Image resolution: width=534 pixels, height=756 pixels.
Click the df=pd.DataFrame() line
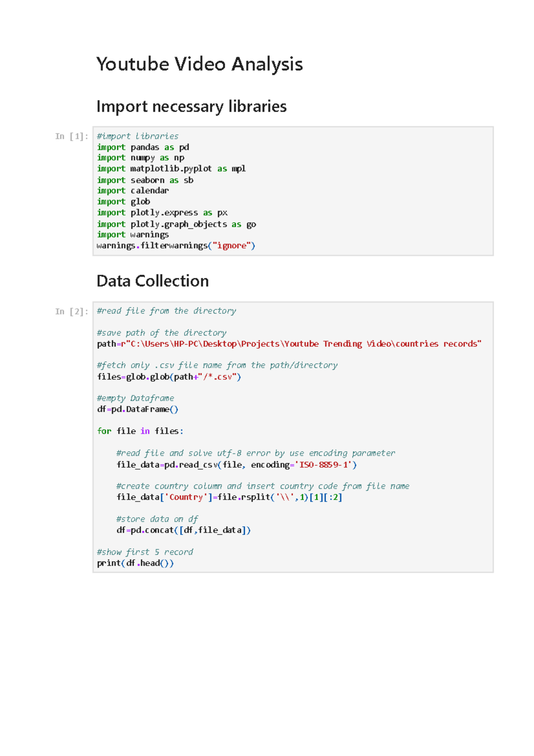[x=138, y=409]
